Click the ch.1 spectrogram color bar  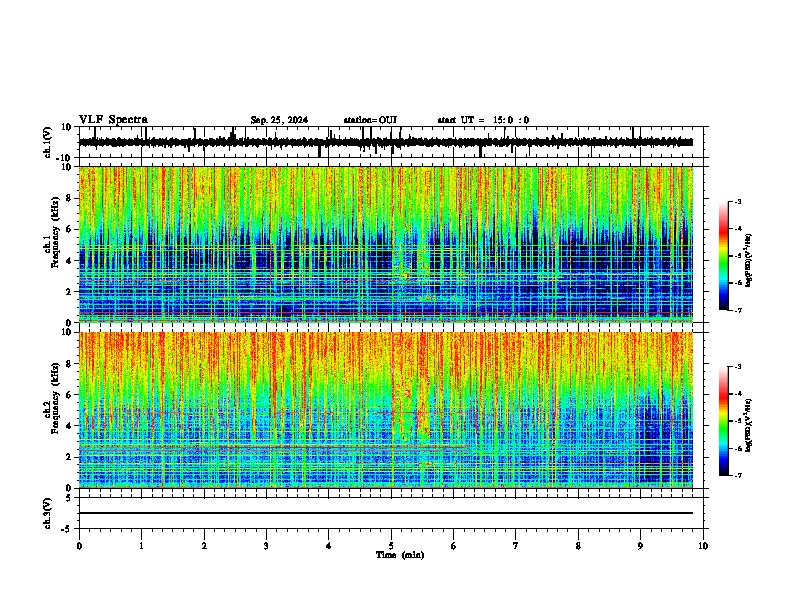pos(723,256)
